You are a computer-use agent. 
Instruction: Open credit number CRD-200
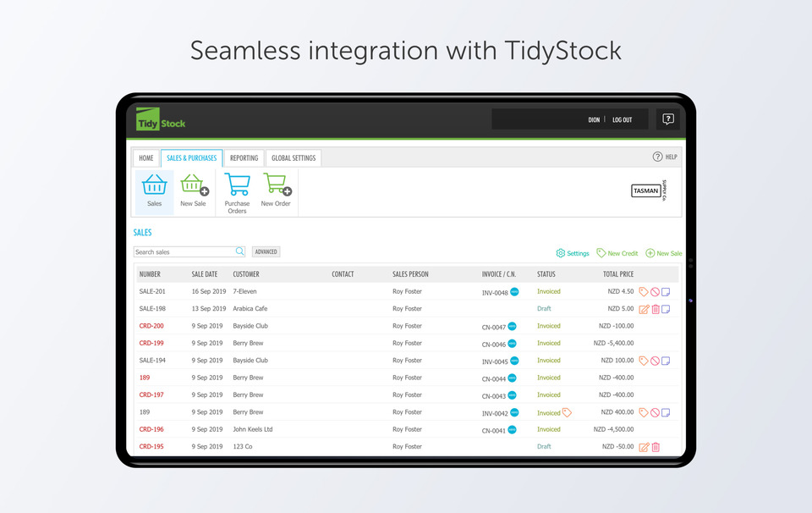tap(151, 326)
